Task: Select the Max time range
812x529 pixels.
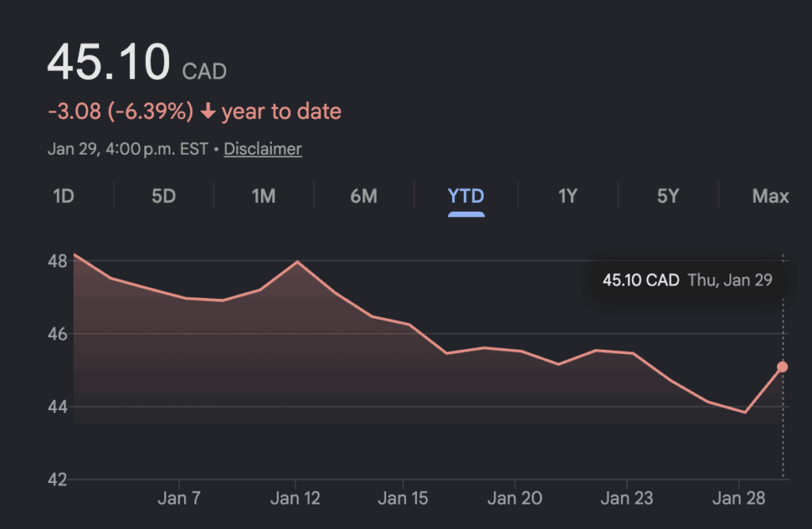Action: coord(770,196)
